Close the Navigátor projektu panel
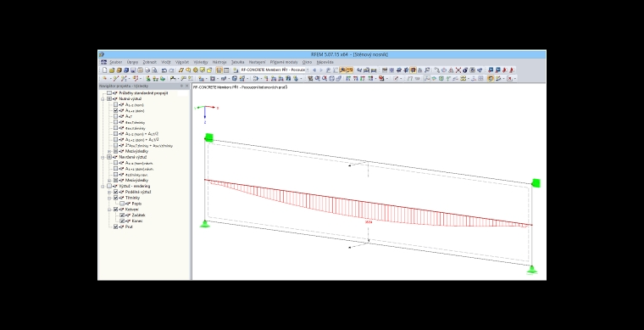 coord(187,86)
